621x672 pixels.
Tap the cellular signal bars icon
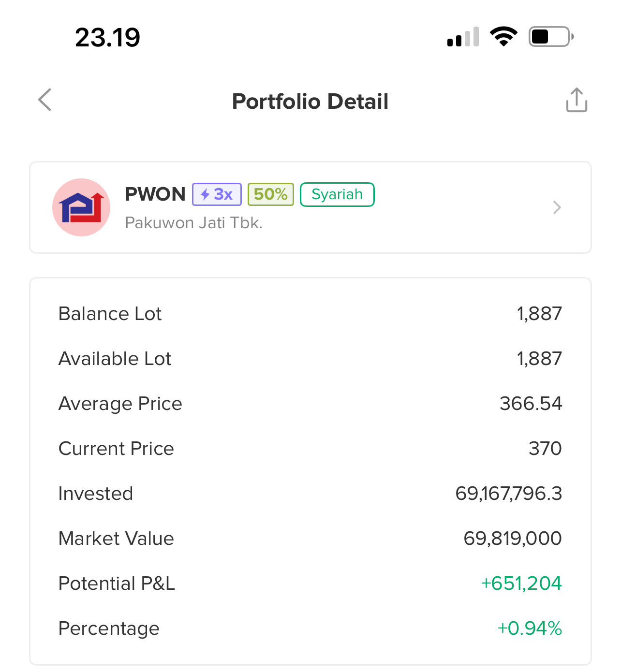(x=463, y=37)
